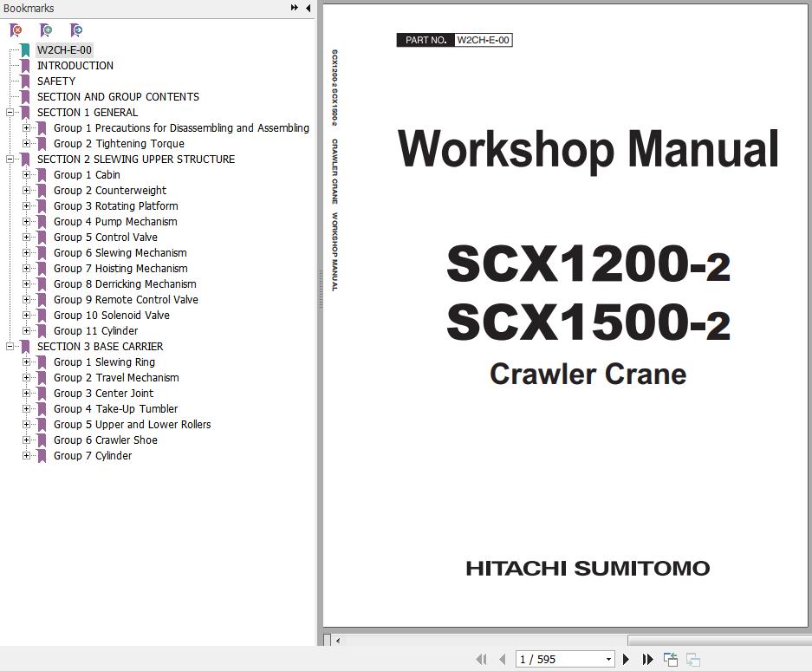Click the PART NO. W2CH-E-00 label
The height and width of the screenshot is (671, 812).
[x=454, y=40]
